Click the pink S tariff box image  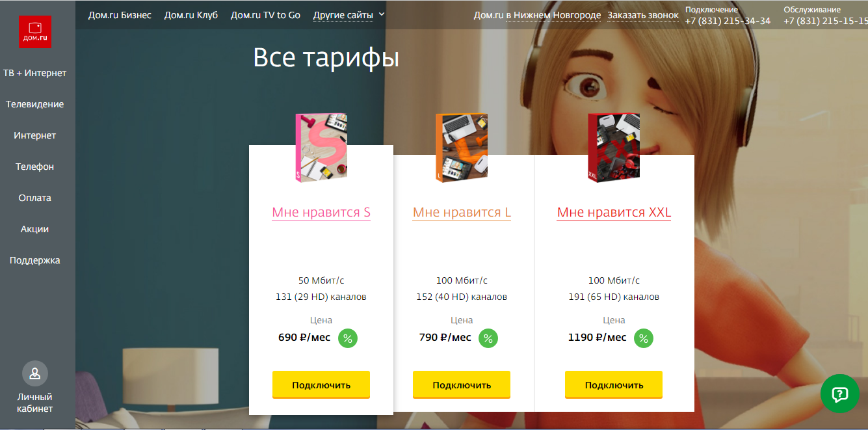pos(321,148)
